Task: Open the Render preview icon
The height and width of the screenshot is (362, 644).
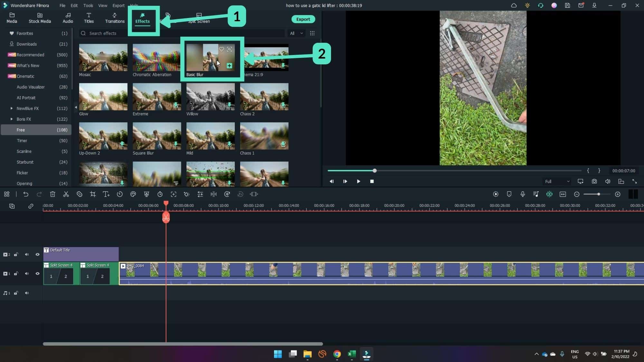Action: [496, 194]
